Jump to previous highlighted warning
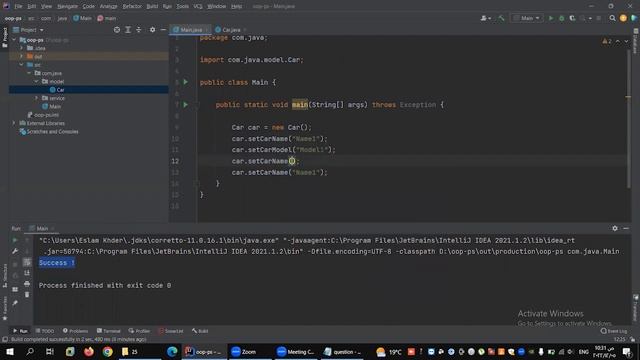The height and width of the screenshot is (360, 640). (x=618, y=41)
